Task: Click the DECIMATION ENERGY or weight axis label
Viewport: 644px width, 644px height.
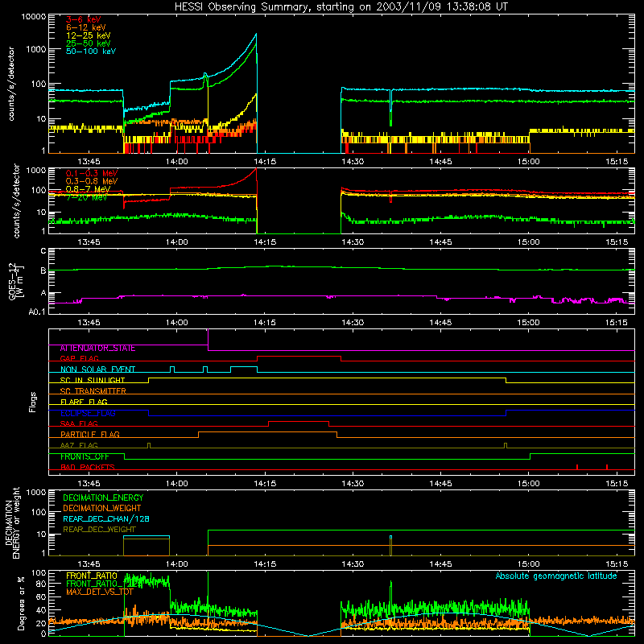Action: (x=12, y=522)
